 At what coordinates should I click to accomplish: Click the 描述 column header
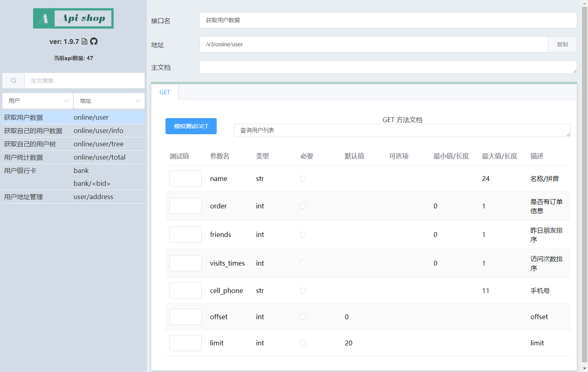click(x=537, y=156)
